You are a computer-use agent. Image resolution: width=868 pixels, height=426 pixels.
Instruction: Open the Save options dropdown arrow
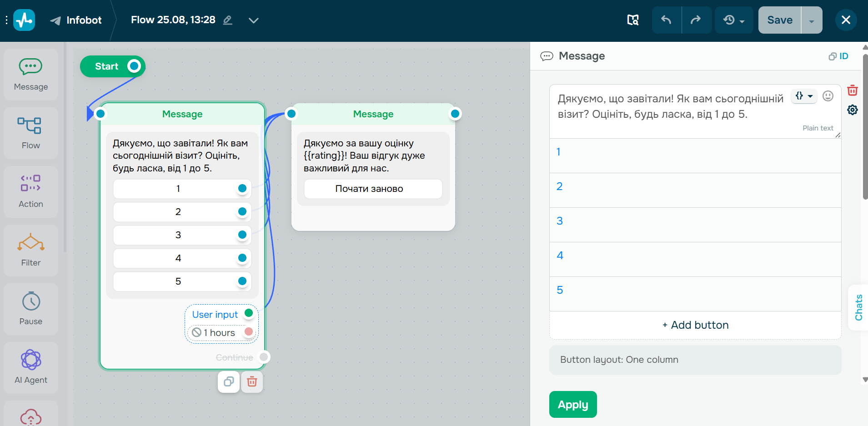coord(812,20)
